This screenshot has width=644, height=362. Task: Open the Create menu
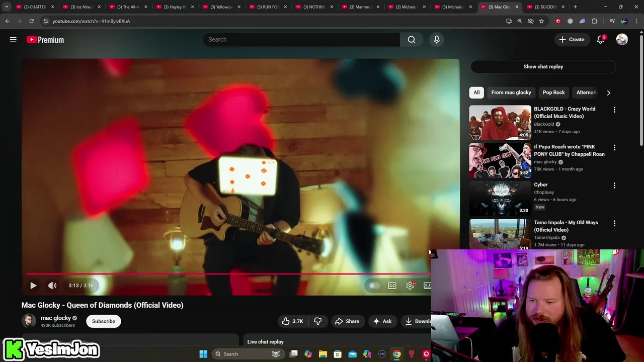572,40
